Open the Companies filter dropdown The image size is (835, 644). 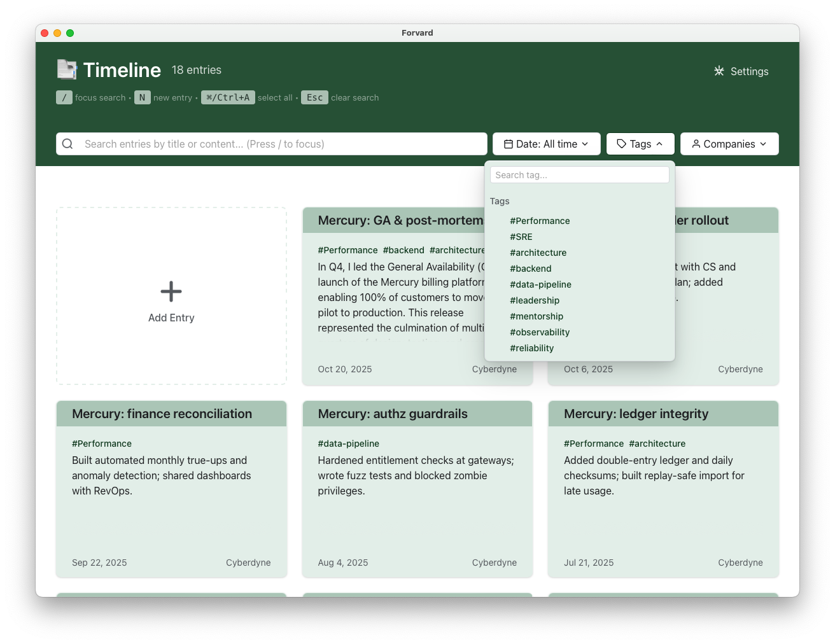click(729, 144)
